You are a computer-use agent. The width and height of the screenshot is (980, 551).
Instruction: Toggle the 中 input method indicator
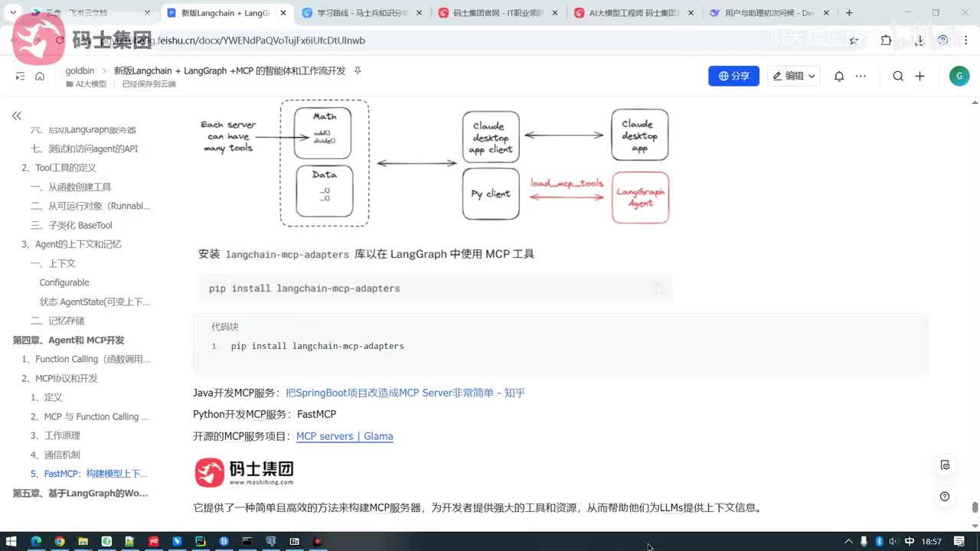click(x=909, y=541)
